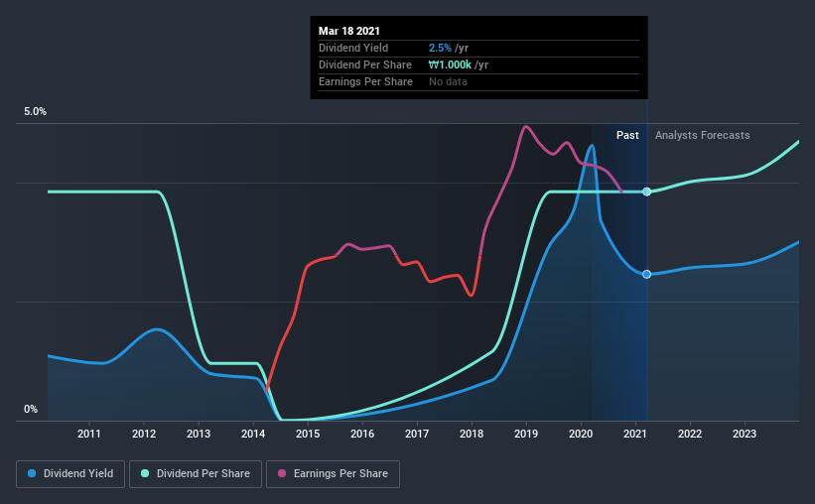Click the teal Dividend Per Share legend dot
815x504 pixels.
[145, 473]
